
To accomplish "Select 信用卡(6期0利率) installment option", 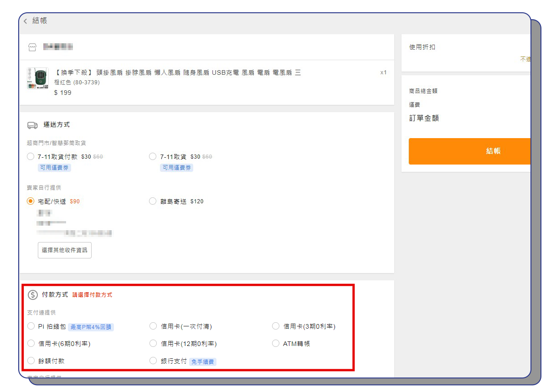I will [31, 343].
